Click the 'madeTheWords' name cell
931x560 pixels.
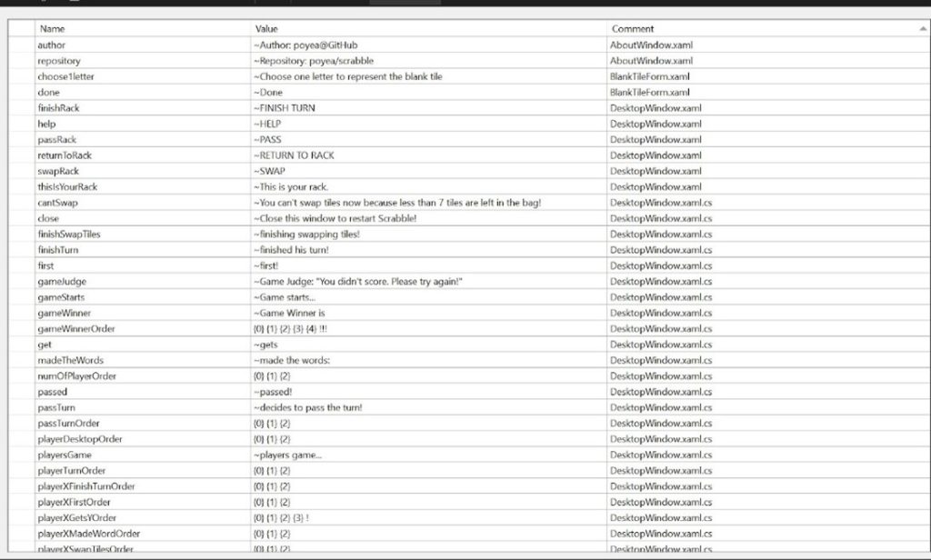point(70,360)
